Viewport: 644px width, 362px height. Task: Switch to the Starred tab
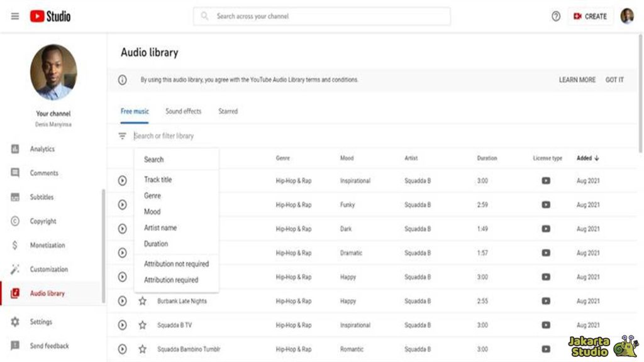coord(228,111)
